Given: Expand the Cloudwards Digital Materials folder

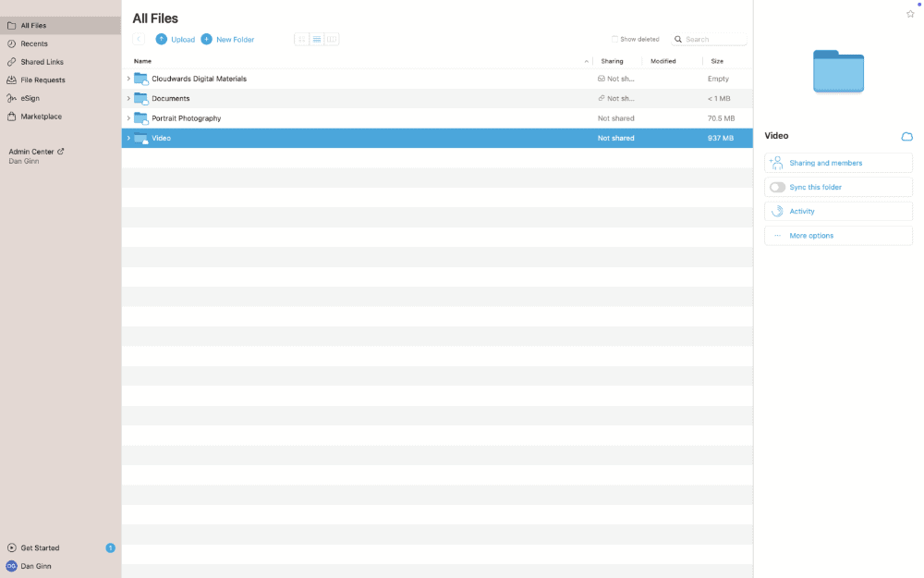Looking at the screenshot, I should tap(128, 79).
